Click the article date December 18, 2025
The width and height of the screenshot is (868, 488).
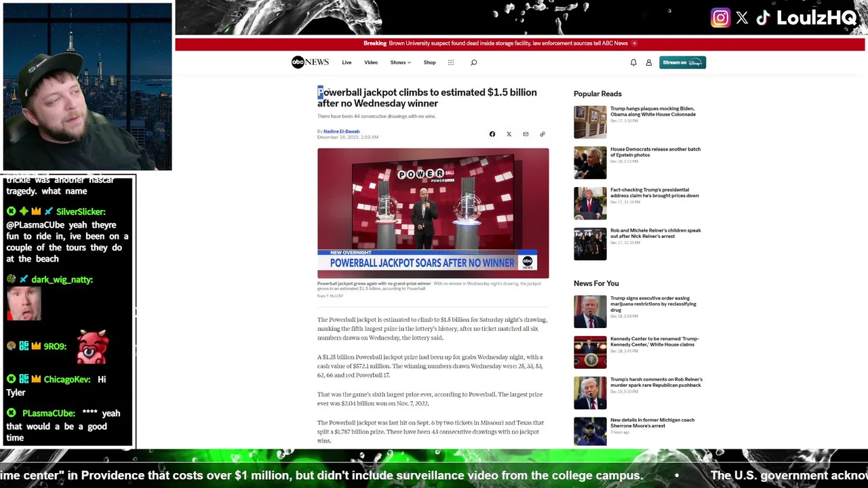pos(348,138)
